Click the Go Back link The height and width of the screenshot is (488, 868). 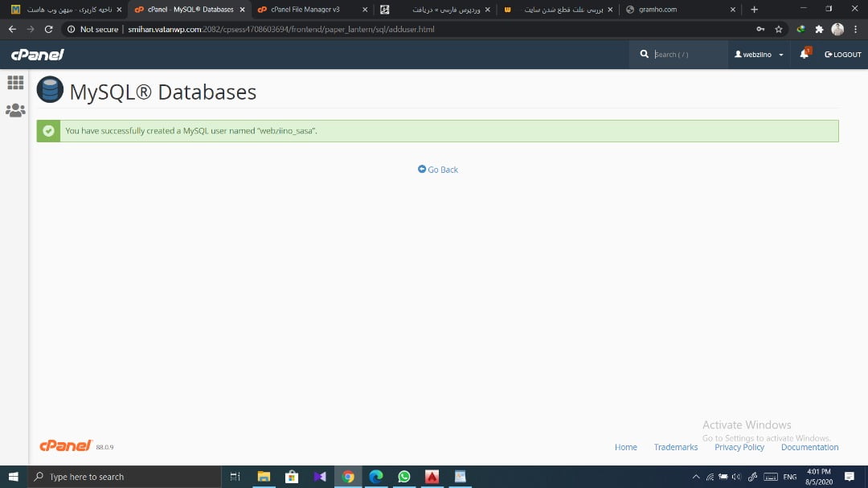click(438, 170)
